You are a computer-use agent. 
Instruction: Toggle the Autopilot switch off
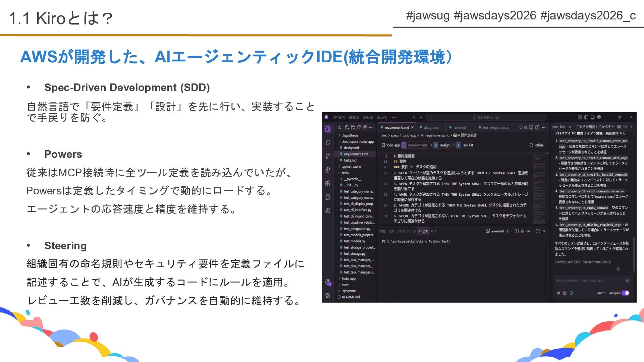625,293
